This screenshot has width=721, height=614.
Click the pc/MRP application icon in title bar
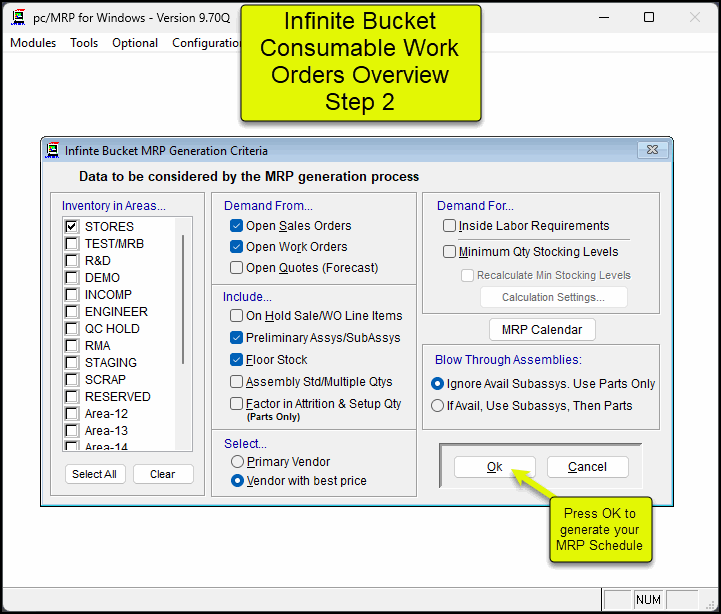[x=19, y=17]
